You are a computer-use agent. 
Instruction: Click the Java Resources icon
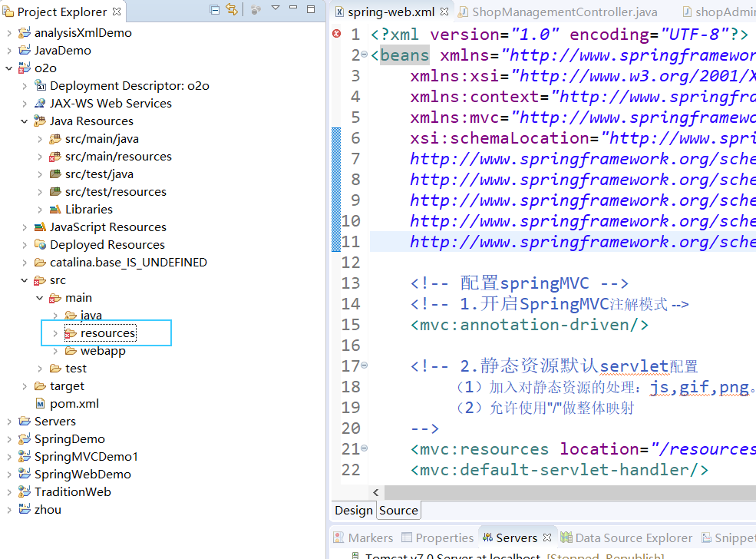point(40,121)
